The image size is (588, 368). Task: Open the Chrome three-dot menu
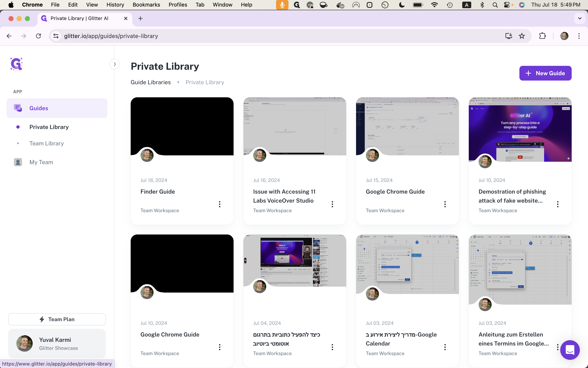click(579, 36)
